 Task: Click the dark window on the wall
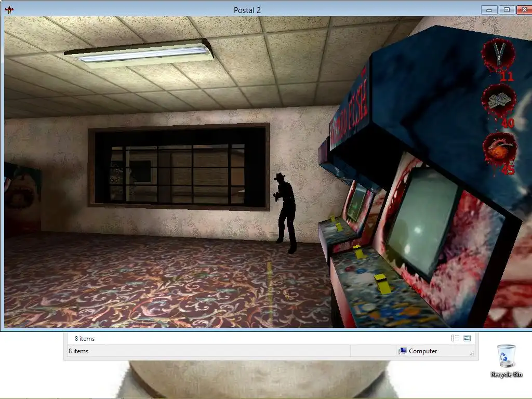tap(179, 166)
